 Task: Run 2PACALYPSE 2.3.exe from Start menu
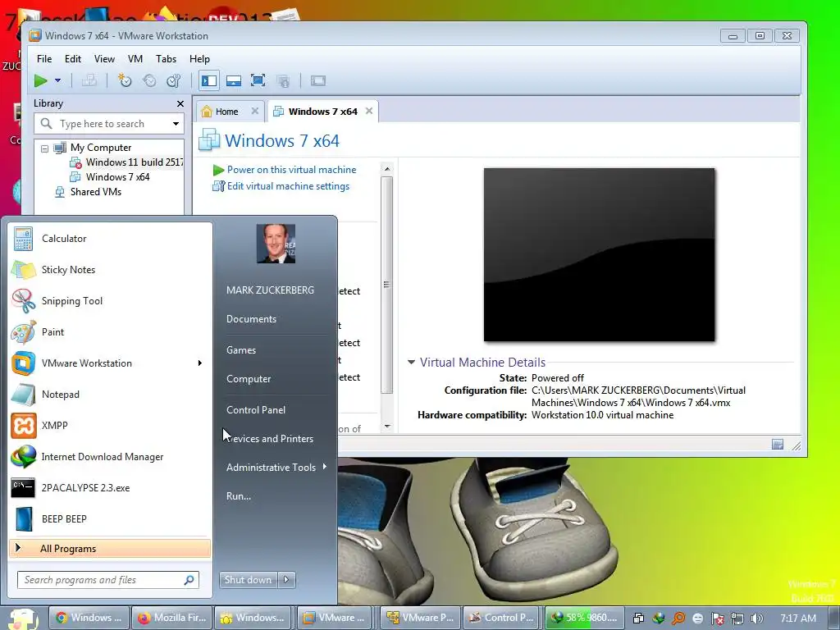click(x=110, y=487)
